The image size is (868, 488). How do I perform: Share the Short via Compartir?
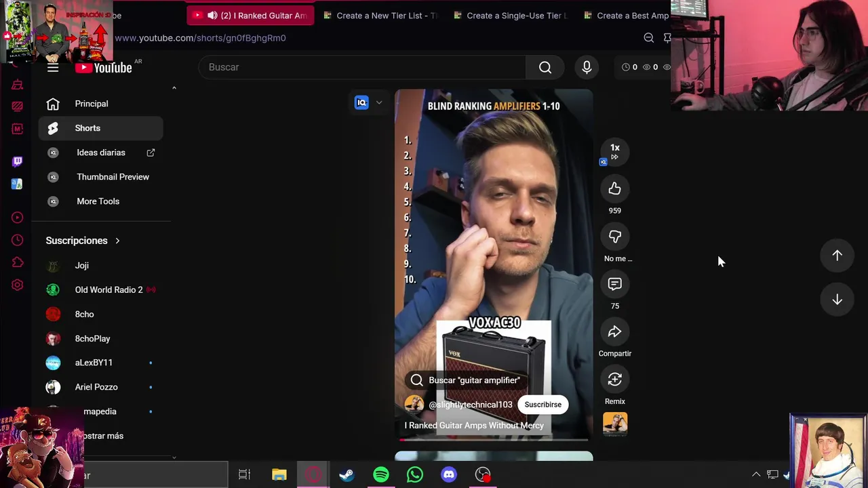point(615,331)
